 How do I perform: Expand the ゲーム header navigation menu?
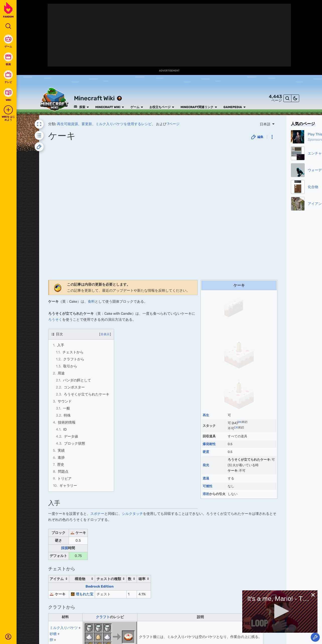point(137,107)
